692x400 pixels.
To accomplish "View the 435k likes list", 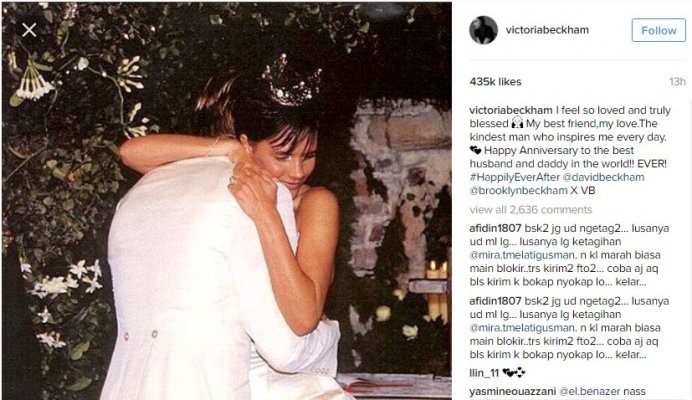I will tap(495, 82).
